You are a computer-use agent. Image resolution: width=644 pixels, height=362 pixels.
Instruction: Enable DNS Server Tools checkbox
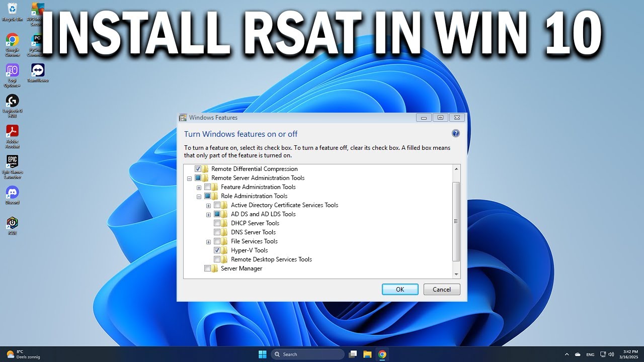pos(217,232)
